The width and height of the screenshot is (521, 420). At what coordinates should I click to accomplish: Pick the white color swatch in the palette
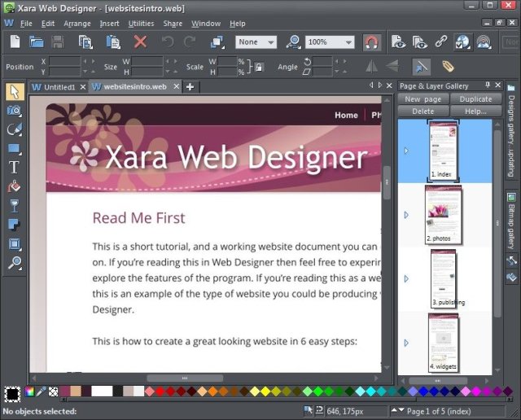(x=102, y=392)
